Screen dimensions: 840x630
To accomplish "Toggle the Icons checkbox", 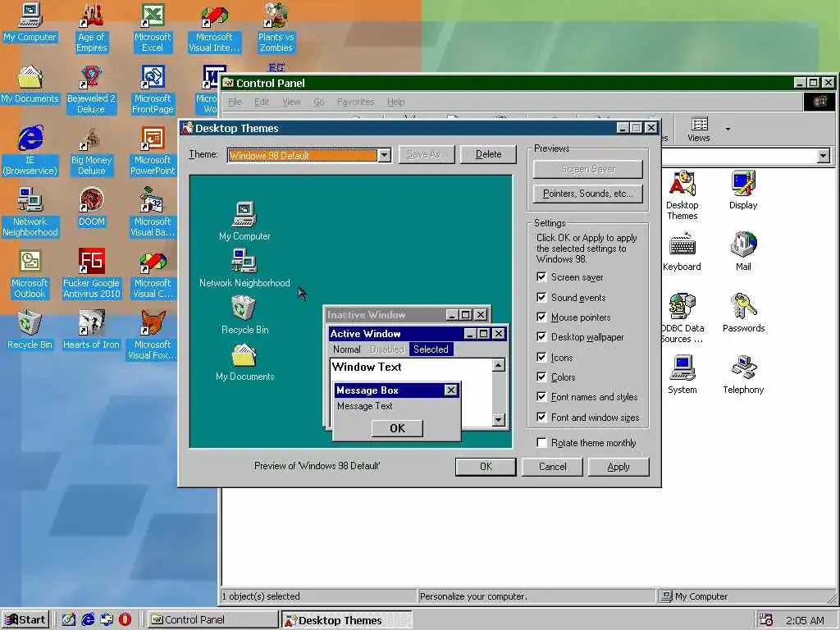I will [541, 357].
